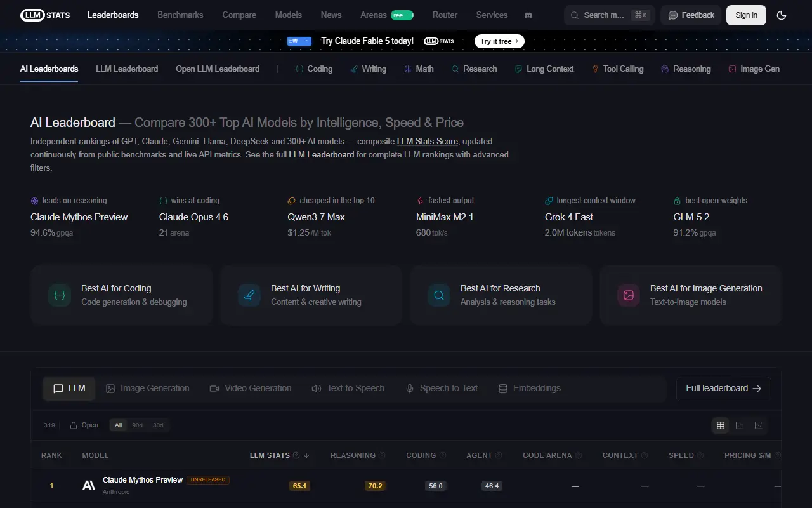Open the Long Context category leaderboard
The width and height of the screenshot is (812, 508).
(544, 69)
